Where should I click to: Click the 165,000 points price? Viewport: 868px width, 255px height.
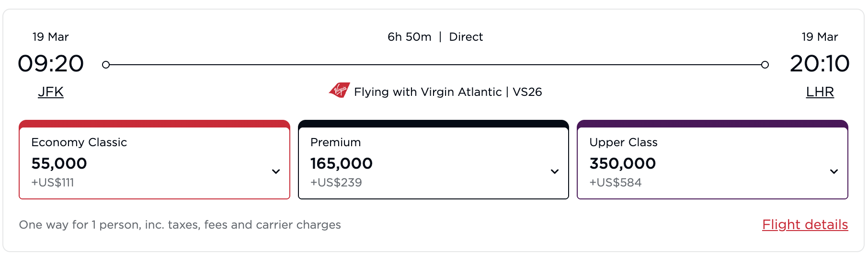(342, 163)
